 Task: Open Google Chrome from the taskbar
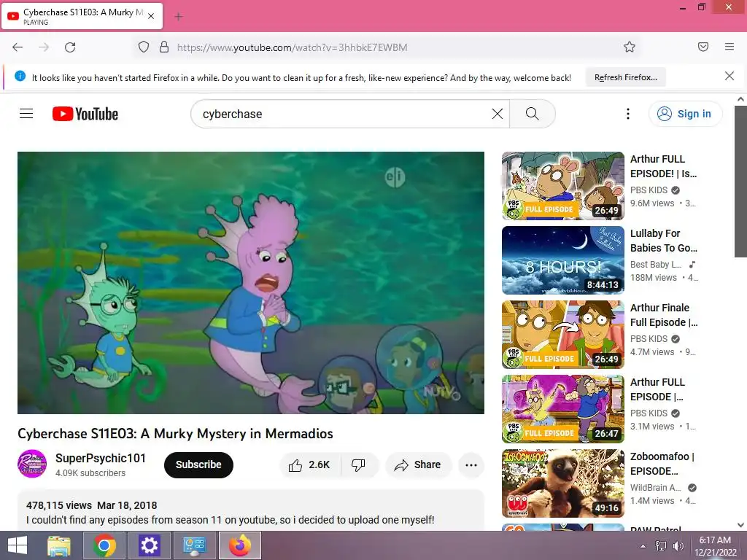pos(104,545)
